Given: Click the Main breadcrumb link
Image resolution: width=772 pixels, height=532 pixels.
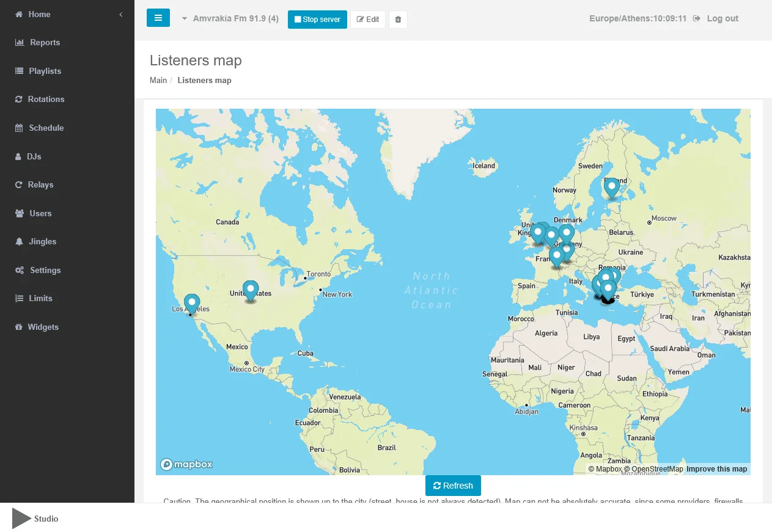Looking at the screenshot, I should (158, 80).
